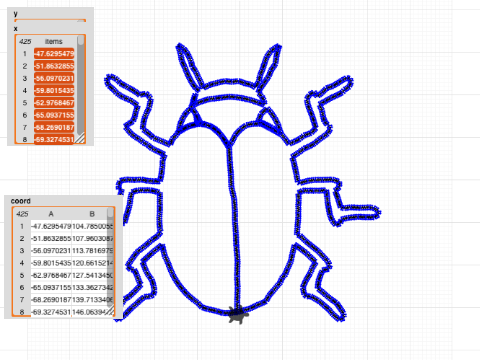Click coord cell beginning 133.3627
This screenshot has height=360, width=480.
(x=92, y=287)
